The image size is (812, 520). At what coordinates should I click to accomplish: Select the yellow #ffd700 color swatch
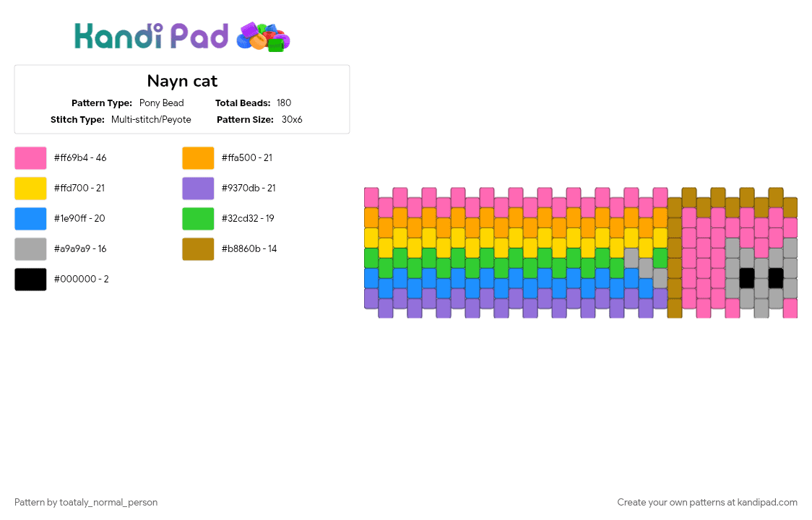(x=30, y=188)
